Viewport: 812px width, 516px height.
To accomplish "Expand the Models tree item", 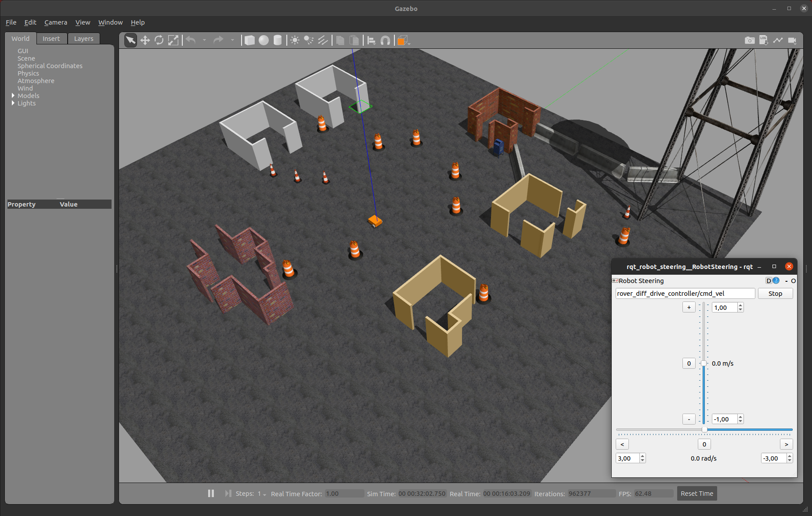I will pos(13,95).
